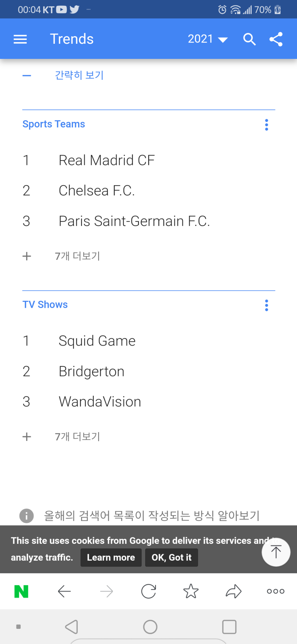The width and height of the screenshot is (297, 644).
Task: Expand 7 more TV Shows entries
Action: point(77,437)
